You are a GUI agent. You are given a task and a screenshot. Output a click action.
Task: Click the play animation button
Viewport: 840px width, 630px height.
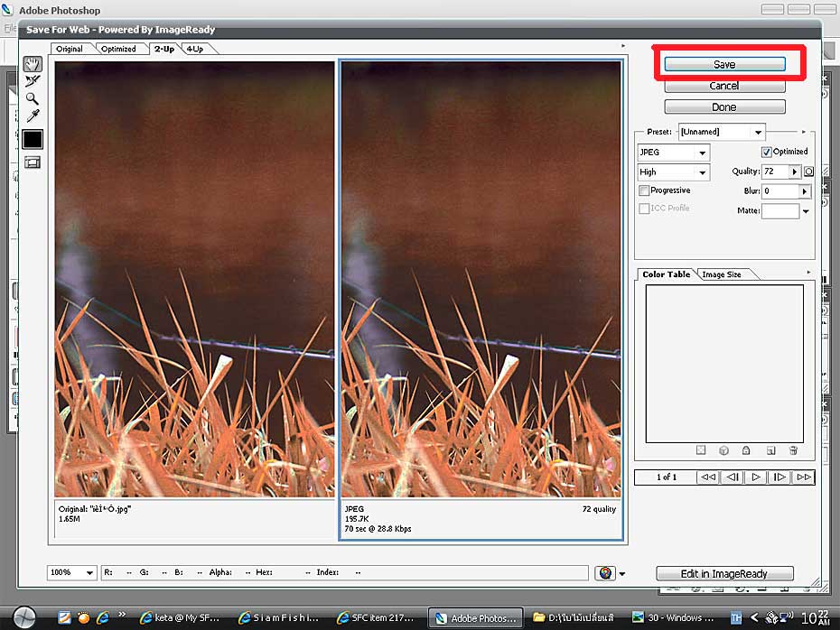tap(756, 477)
